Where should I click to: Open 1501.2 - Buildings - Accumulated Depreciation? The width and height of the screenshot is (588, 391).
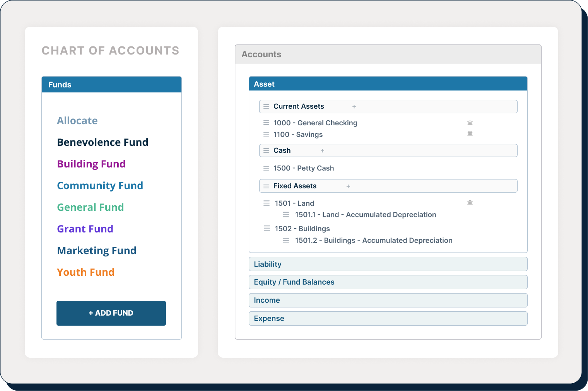coord(374,241)
